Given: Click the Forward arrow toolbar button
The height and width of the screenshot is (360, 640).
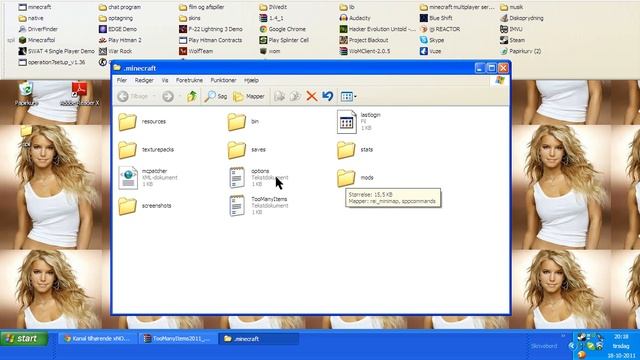Looking at the screenshot, I should point(168,96).
